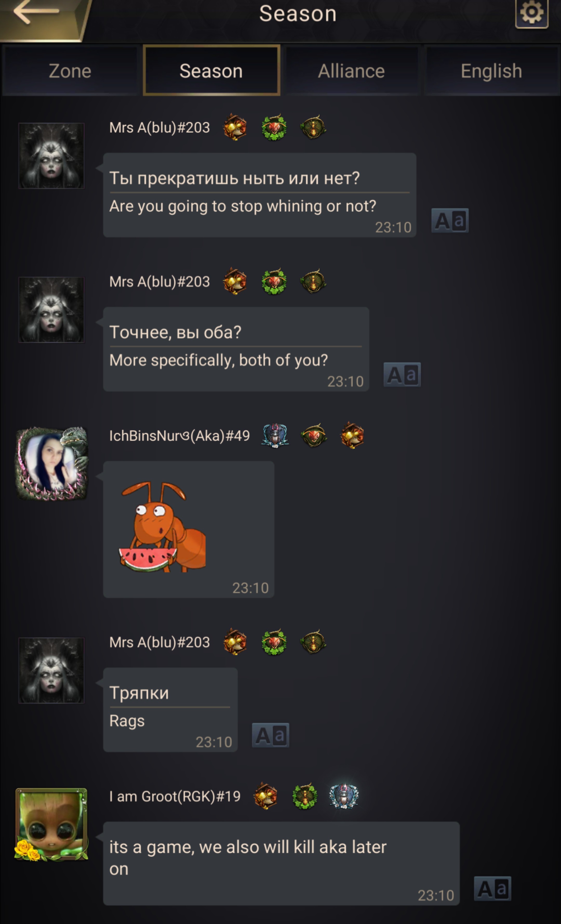Tap green wreath ant badge in first message

274,128
